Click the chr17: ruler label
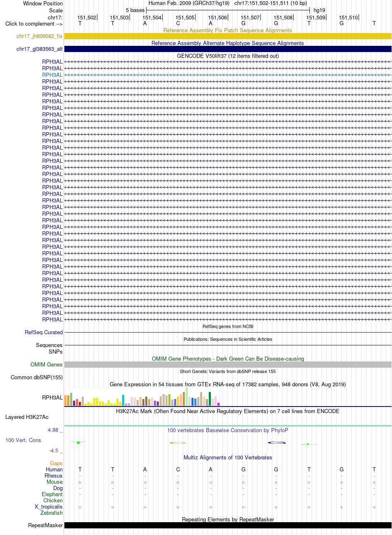Screen dimensions: 392x535 click(x=55, y=17)
